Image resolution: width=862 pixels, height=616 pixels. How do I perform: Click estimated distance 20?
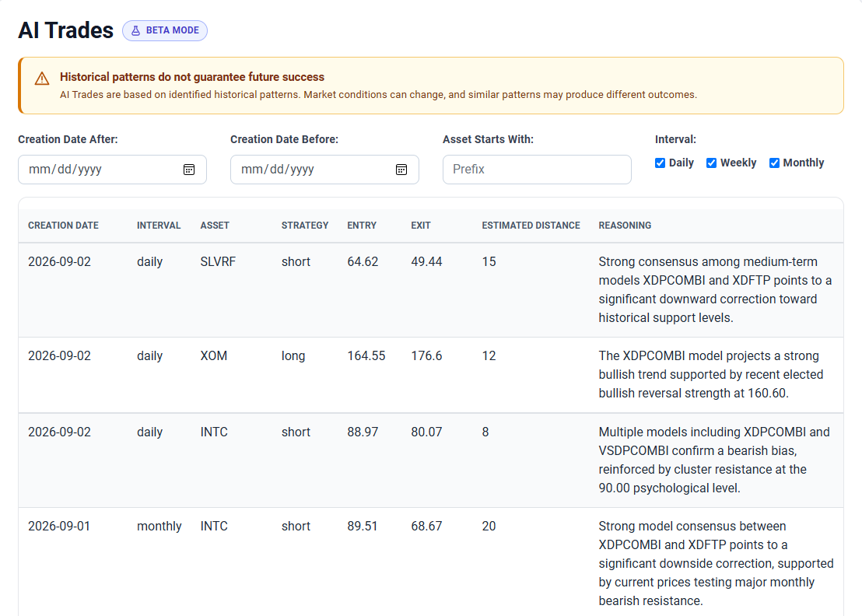[489, 527]
